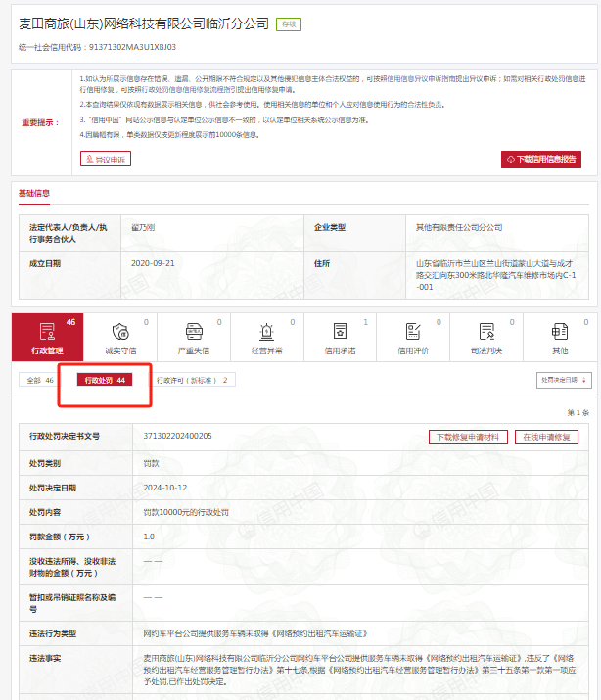
Task: Select the 信用承诺 document icon
Action: 340,332
